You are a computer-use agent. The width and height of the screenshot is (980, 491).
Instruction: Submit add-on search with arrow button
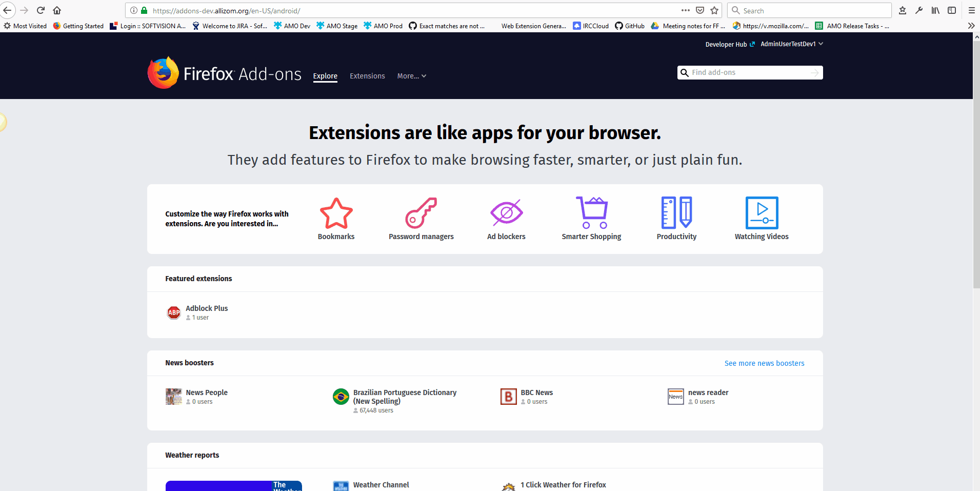point(814,73)
